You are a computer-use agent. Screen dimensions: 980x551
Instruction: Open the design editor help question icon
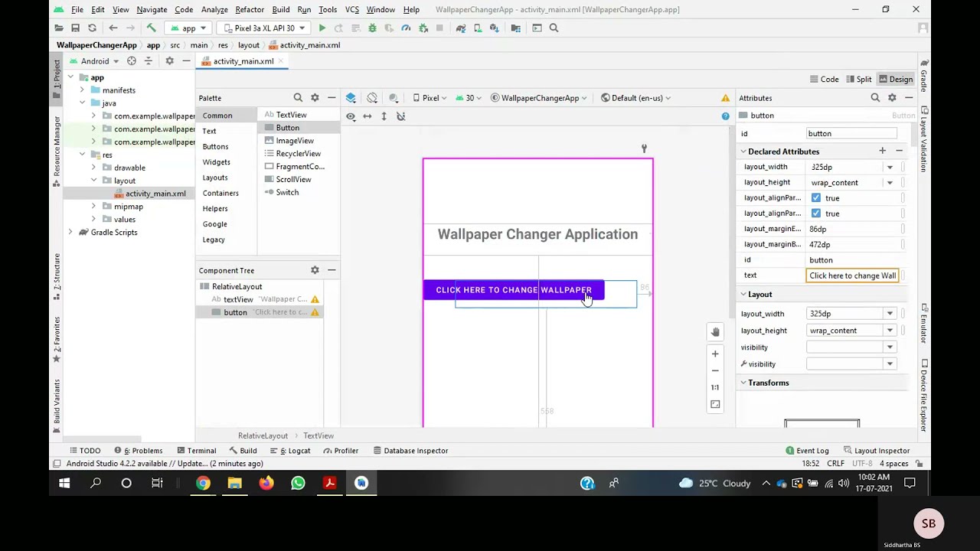(725, 116)
